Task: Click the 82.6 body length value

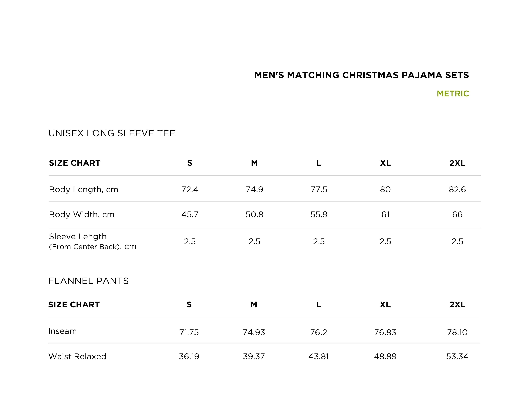Action: coord(457,189)
